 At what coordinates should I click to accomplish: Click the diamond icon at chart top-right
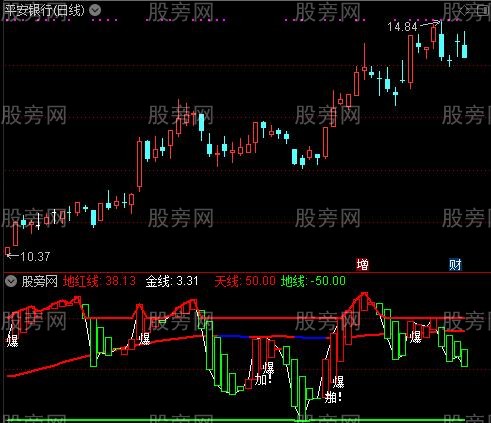coord(464,10)
